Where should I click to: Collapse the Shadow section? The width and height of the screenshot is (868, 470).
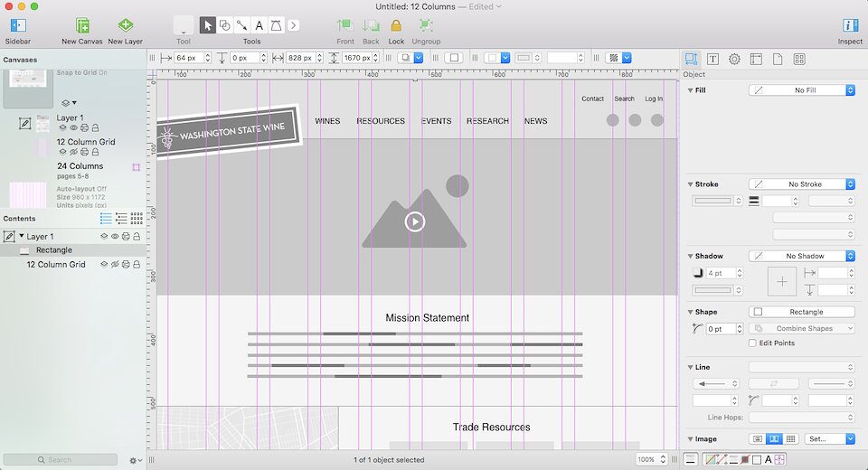click(691, 257)
